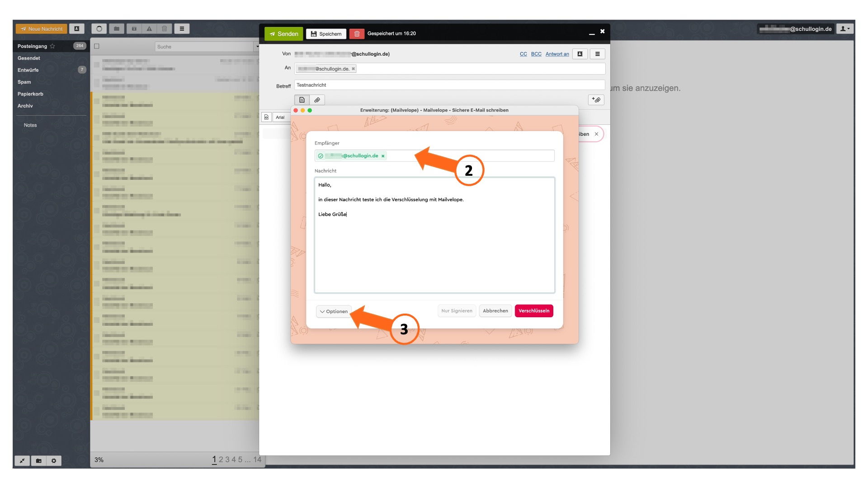Click the Speichern button
Image resolution: width=868 pixels, height=488 pixels.
(326, 34)
